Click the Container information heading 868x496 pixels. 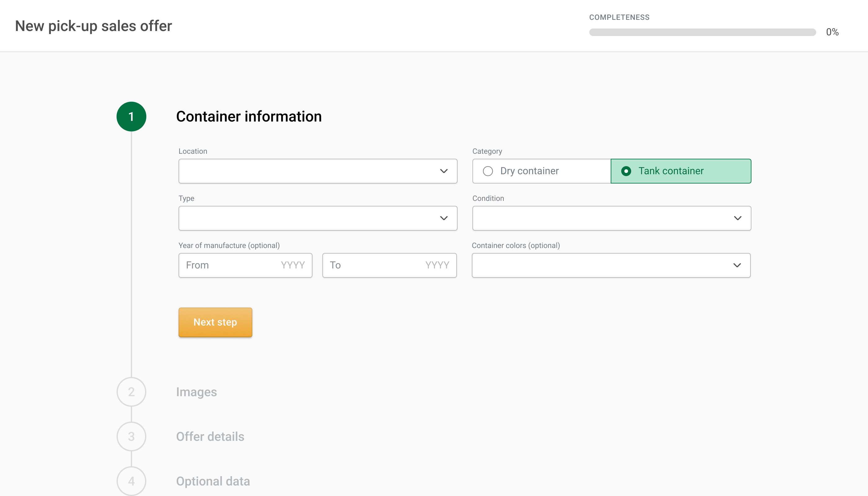coord(249,117)
